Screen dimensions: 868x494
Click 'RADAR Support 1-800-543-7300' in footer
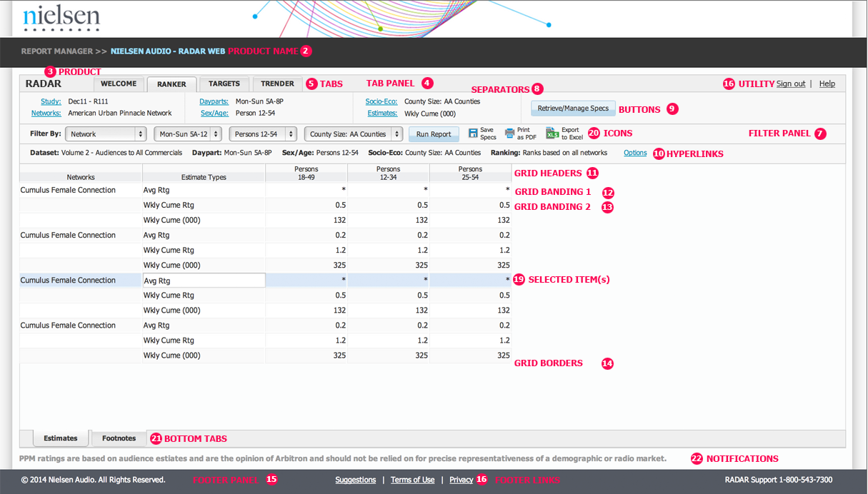coord(779,480)
